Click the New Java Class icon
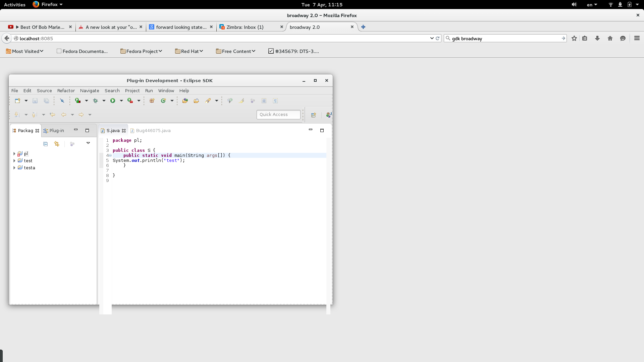The height and width of the screenshot is (362, 644). click(163, 101)
